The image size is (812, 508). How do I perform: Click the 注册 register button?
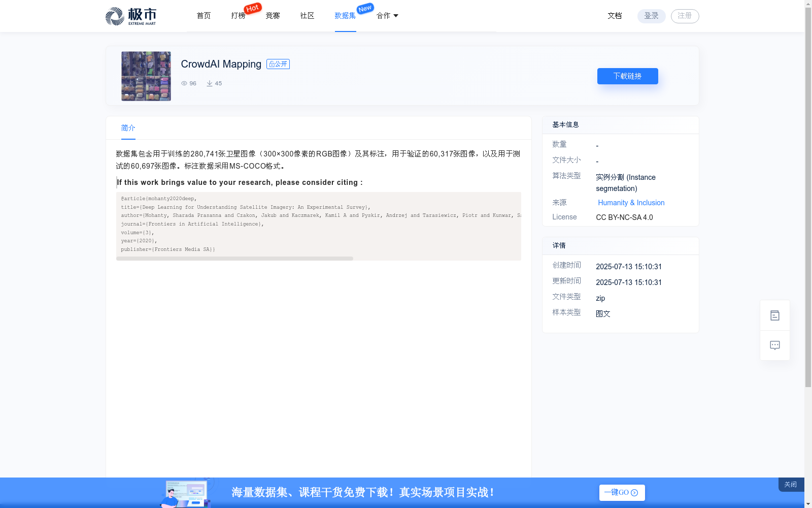point(685,16)
